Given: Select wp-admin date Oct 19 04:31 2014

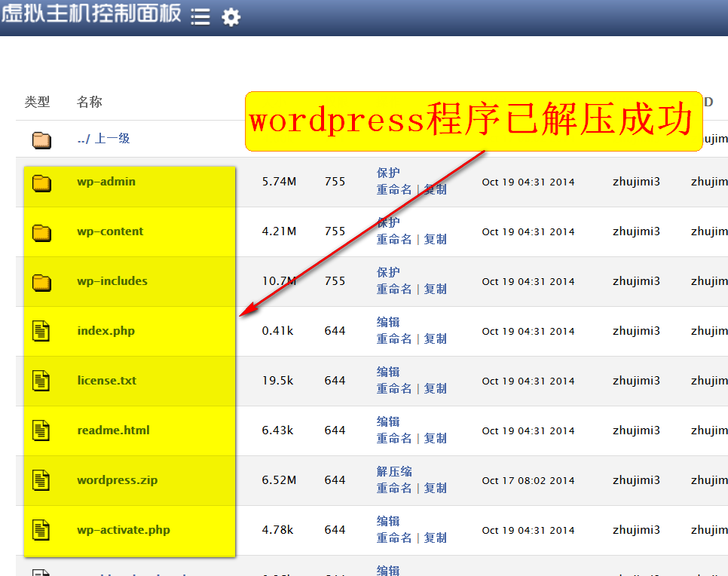Looking at the screenshot, I should click(528, 182).
